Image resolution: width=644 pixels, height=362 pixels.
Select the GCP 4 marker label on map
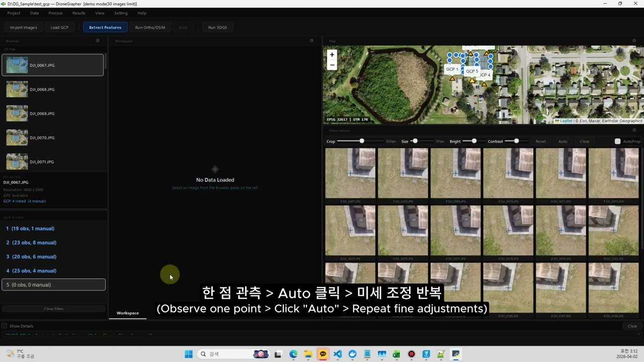tap(485, 75)
